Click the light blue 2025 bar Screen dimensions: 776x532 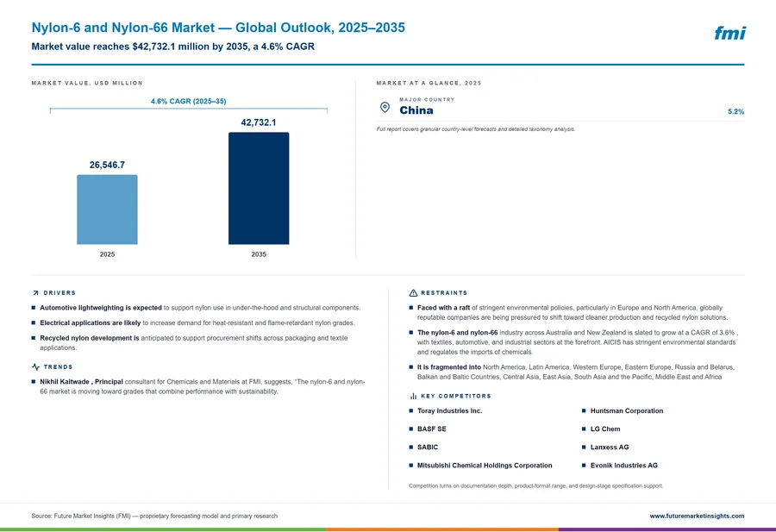coord(107,210)
